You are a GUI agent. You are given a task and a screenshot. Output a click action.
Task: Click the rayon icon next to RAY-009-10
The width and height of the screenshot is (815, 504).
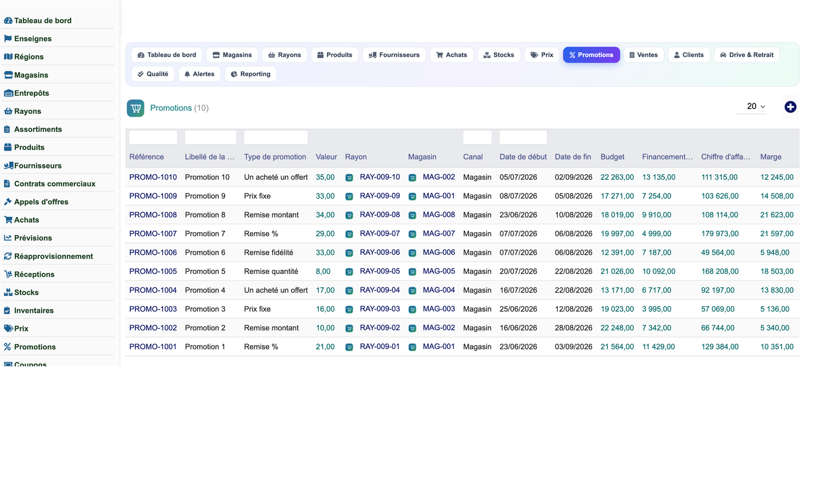coord(349,178)
